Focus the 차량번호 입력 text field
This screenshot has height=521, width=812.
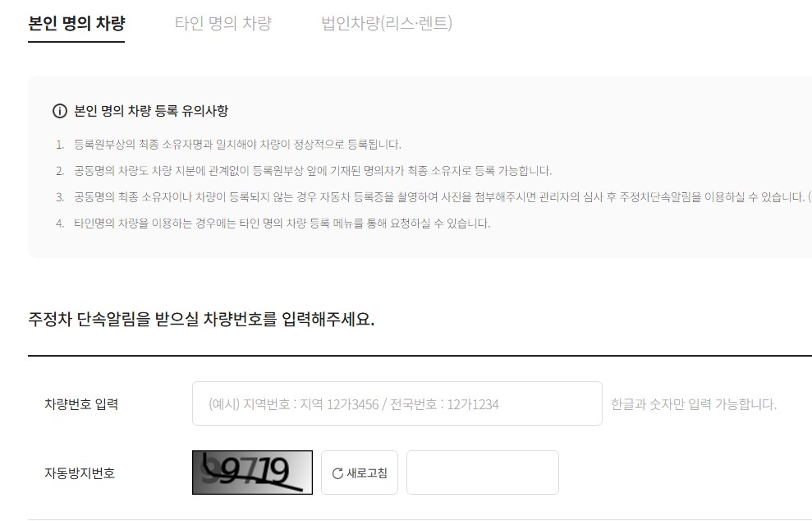point(397,403)
